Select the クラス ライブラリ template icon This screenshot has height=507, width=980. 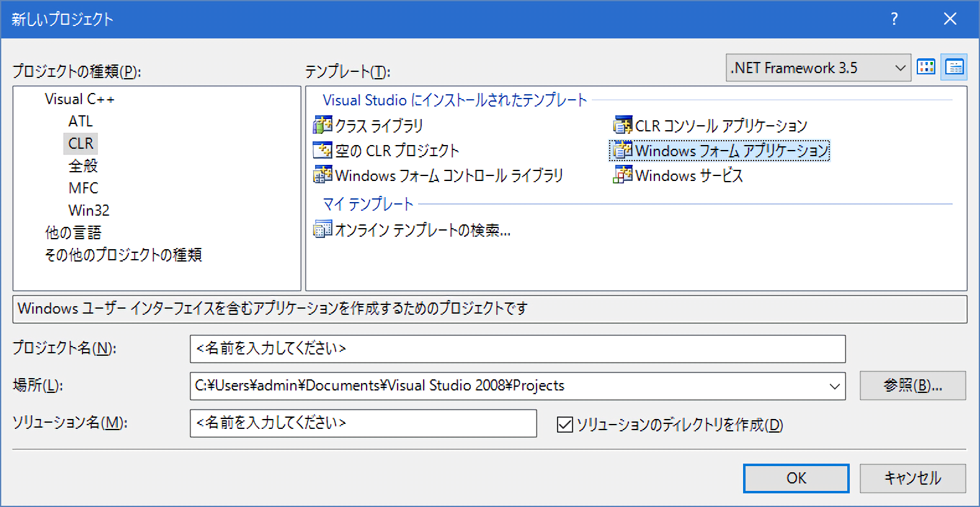tap(323, 125)
